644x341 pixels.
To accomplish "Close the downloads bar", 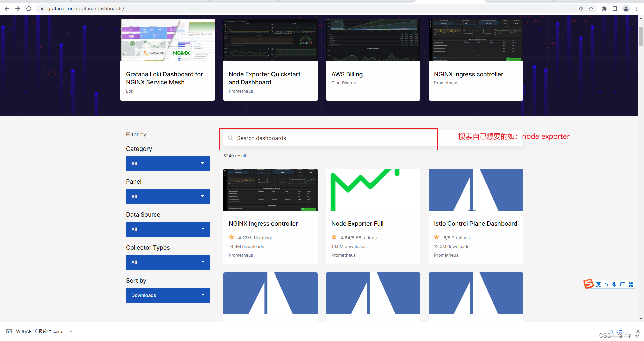I will point(638,331).
